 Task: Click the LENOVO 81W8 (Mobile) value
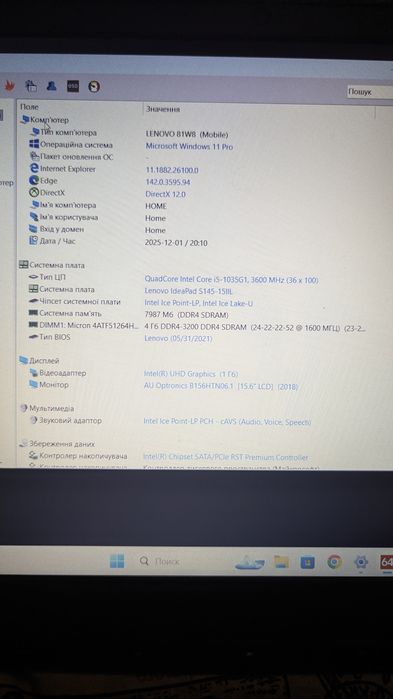187,134
